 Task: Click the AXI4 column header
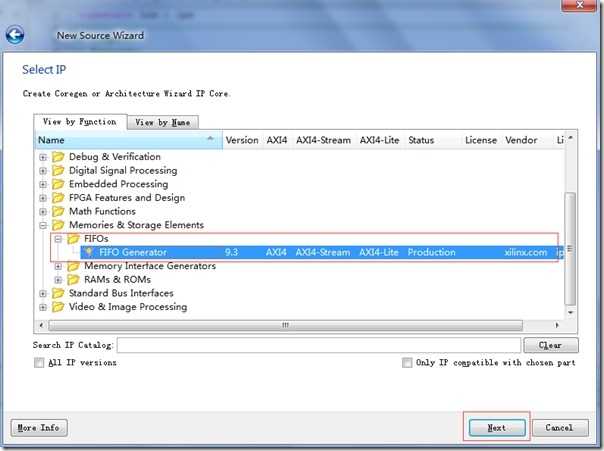pyautogui.click(x=277, y=140)
